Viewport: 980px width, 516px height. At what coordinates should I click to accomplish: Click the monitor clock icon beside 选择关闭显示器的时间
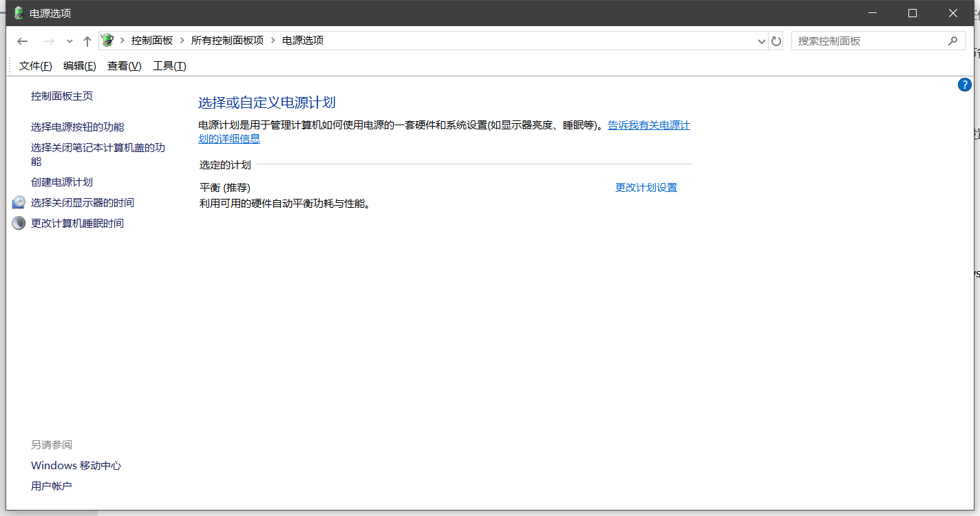19,202
